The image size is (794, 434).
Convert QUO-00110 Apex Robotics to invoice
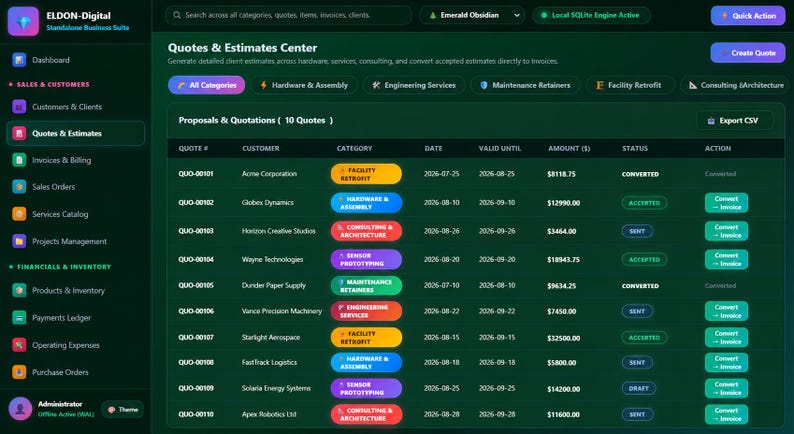pyautogui.click(x=726, y=414)
